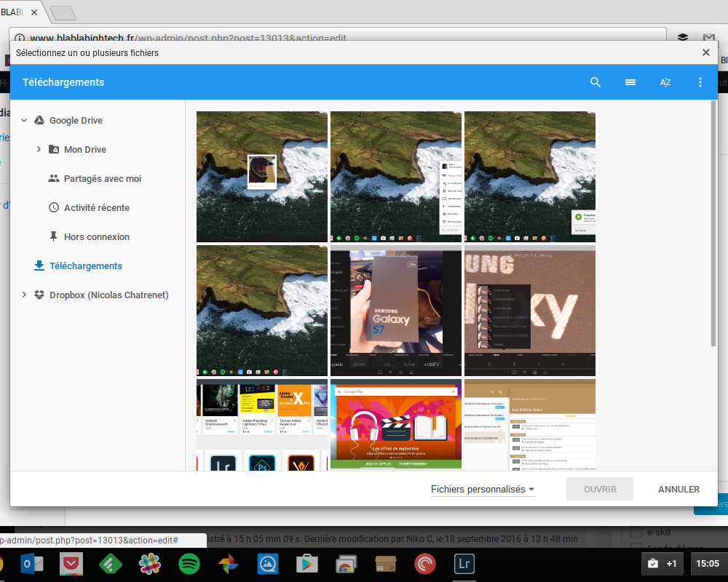Open the brown package box app in shelf
This screenshot has width=728, height=582.
(x=386, y=564)
